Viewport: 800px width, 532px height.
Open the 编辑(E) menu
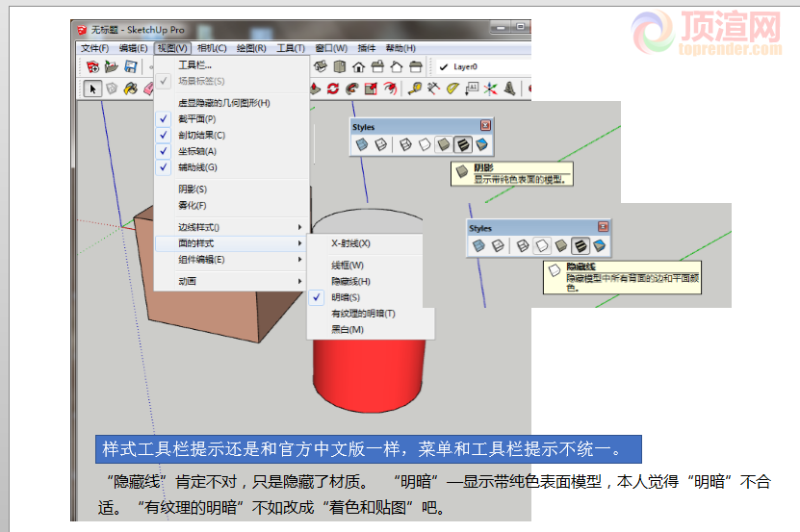(x=133, y=48)
